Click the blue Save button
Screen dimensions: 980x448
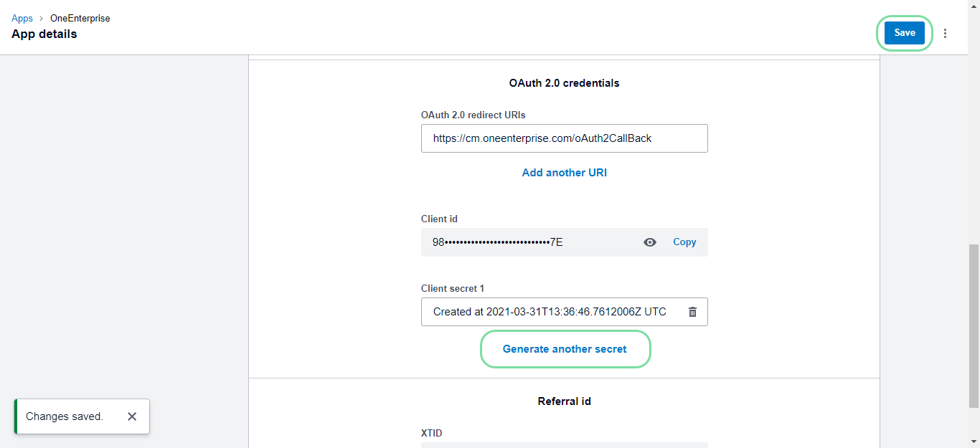pyautogui.click(x=904, y=33)
